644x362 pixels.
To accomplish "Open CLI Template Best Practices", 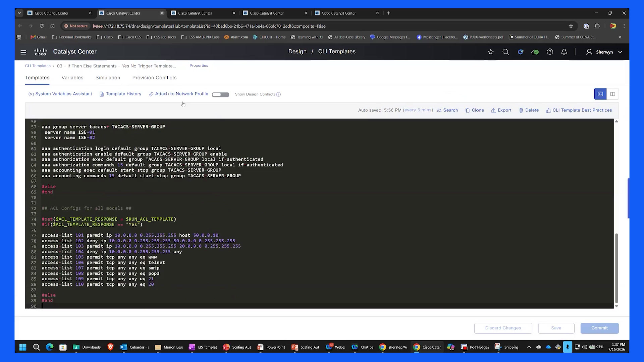I will click(x=579, y=110).
